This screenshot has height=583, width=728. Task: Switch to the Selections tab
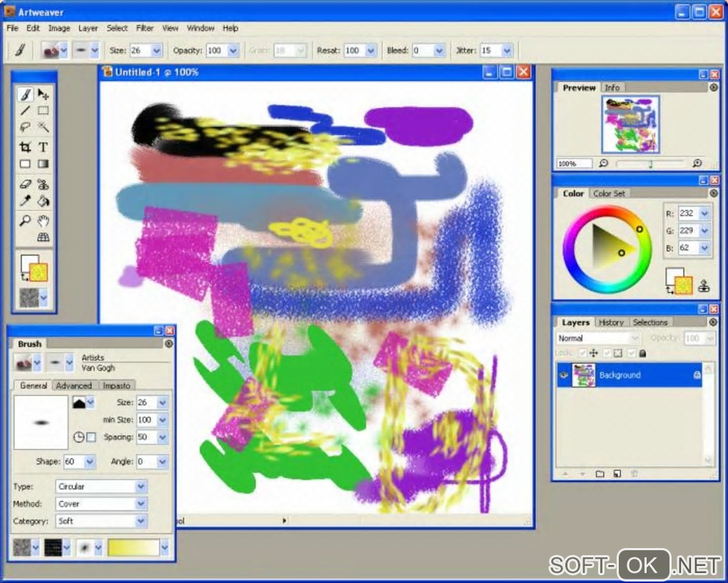coord(650,322)
